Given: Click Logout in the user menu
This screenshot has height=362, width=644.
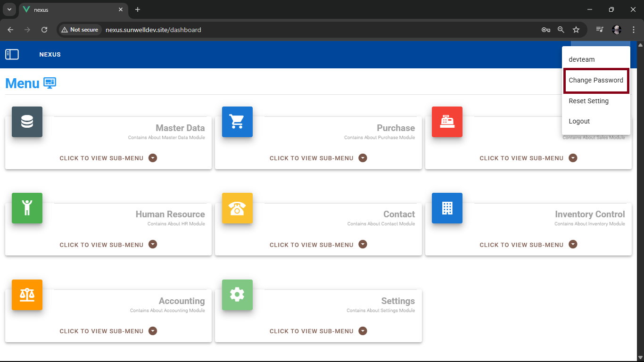Looking at the screenshot, I should click(x=579, y=121).
